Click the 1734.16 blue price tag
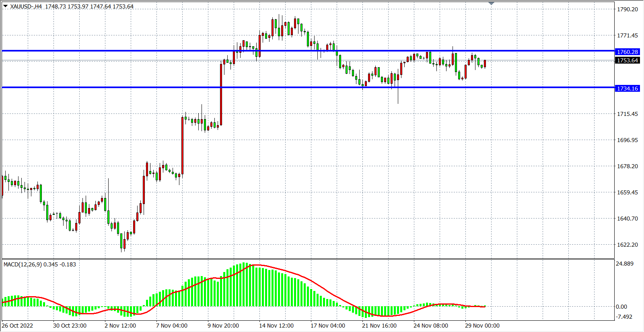The image size is (644, 332). tap(627, 89)
